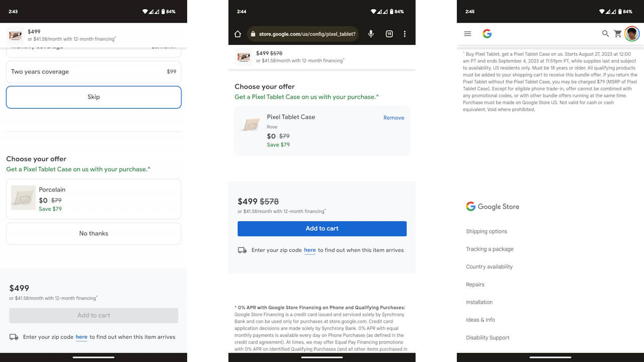Remove the Pixel Tablet Case
644x362 pixels.
(393, 118)
